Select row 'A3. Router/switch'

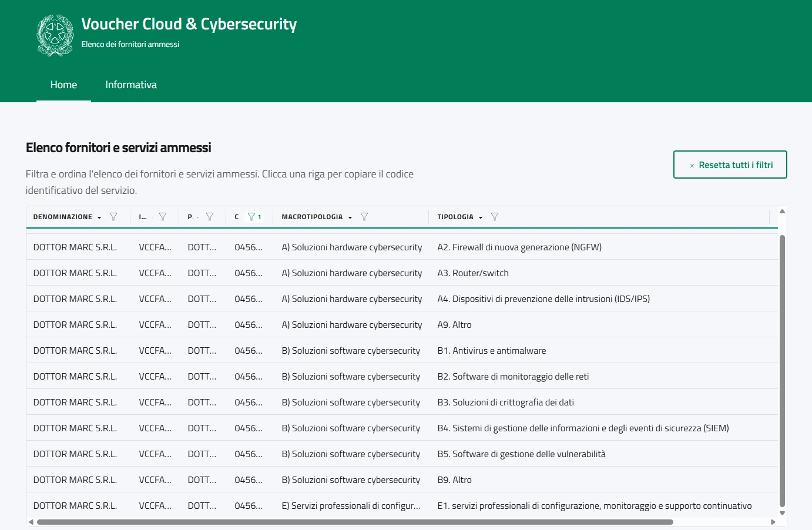click(402, 273)
